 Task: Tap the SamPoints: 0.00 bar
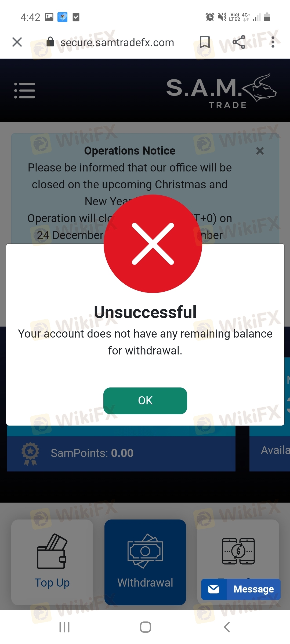coord(121,453)
